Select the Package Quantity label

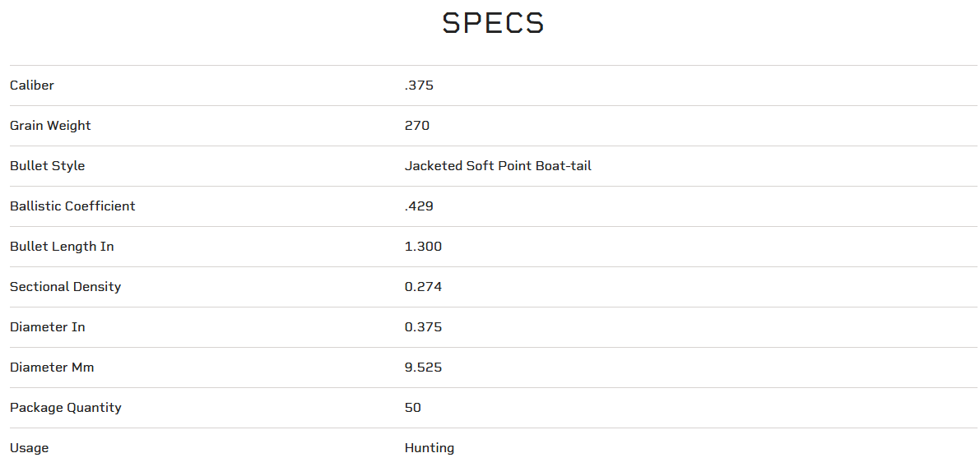pos(65,408)
